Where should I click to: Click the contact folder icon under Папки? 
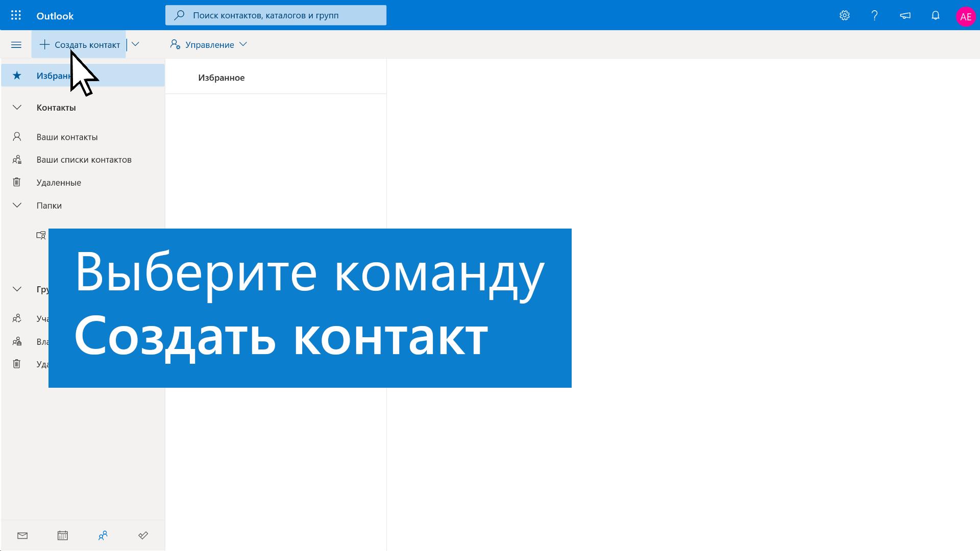[41, 235]
